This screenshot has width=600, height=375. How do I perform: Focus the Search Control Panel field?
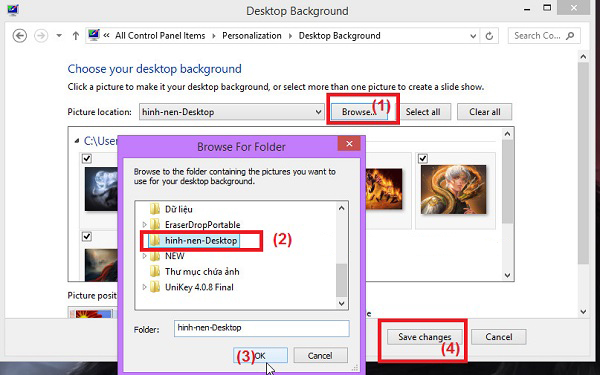pyautogui.click(x=544, y=36)
